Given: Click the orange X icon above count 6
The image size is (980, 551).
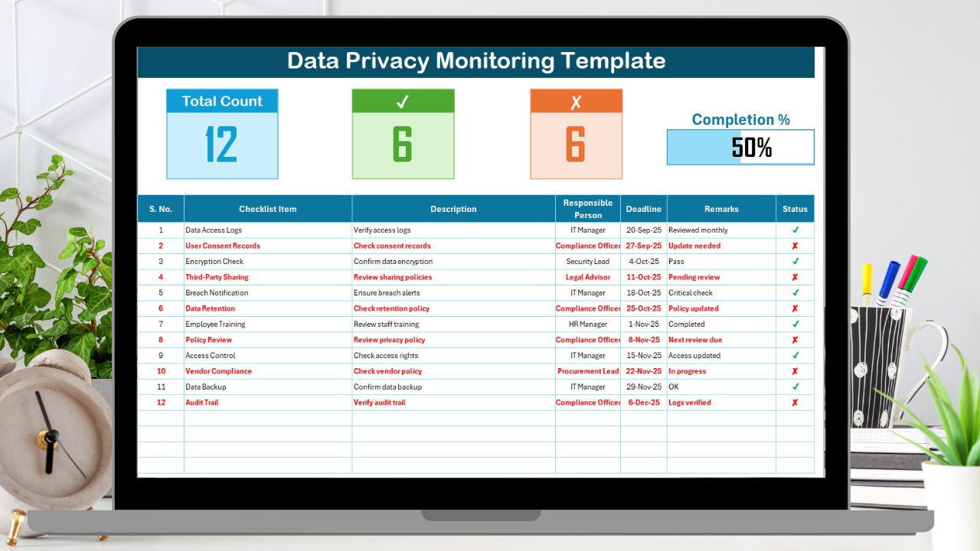Looking at the screenshot, I should pos(577,100).
